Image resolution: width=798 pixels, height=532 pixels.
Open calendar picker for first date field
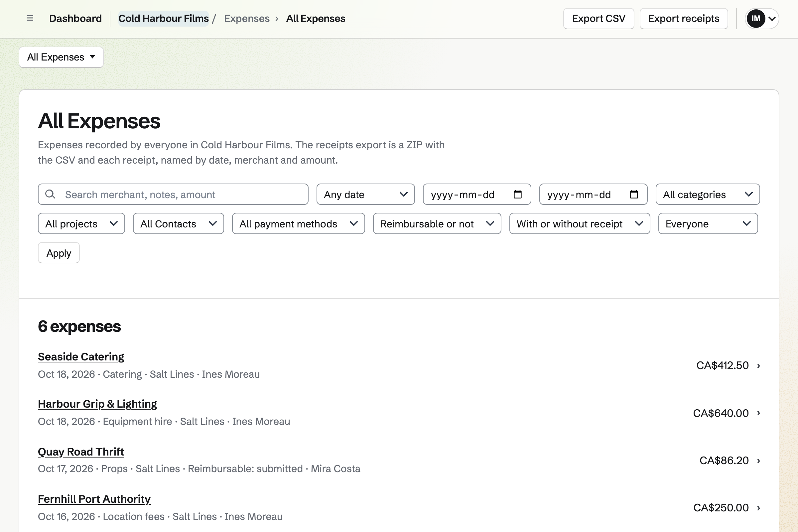(x=517, y=195)
